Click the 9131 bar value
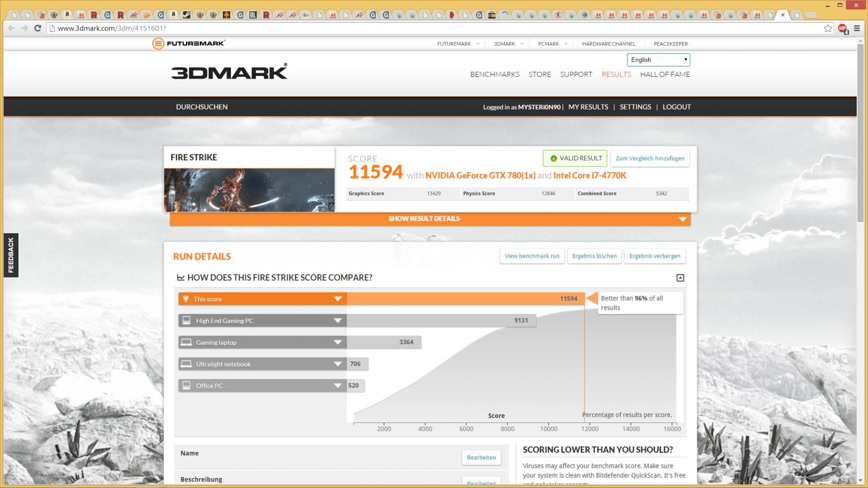Screen dimensions: 868x488 click(521, 321)
